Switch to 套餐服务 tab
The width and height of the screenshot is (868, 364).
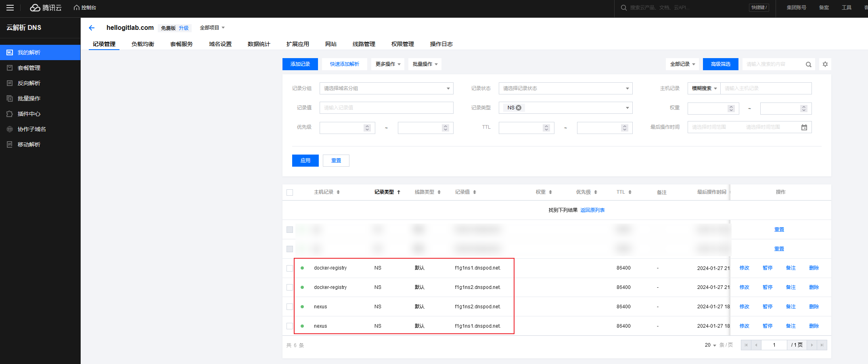(x=182, y=44)
